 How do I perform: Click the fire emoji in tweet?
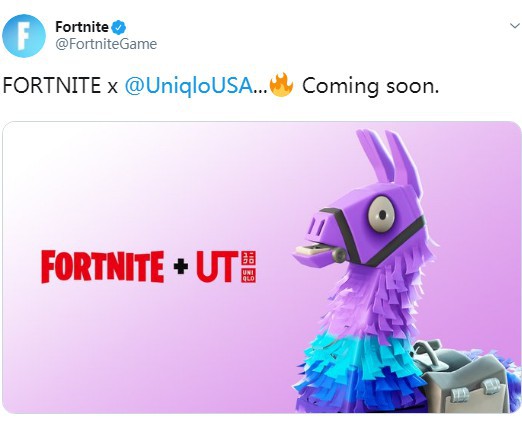[x=281, y=84]
